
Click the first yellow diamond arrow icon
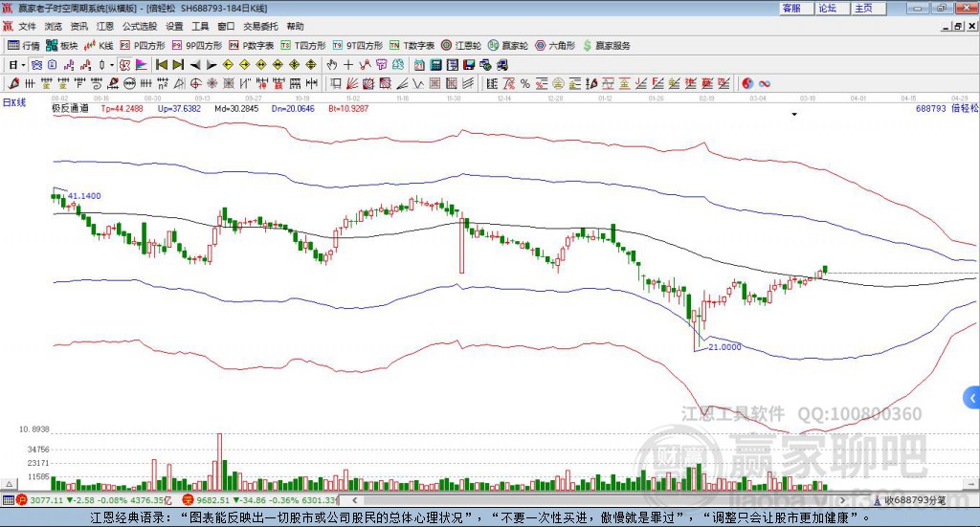click(x=228, y=65)
